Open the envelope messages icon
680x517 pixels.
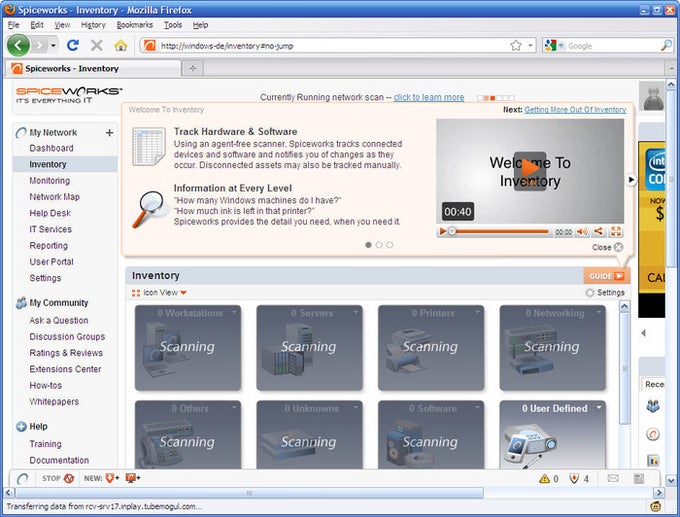pos(613,478)
